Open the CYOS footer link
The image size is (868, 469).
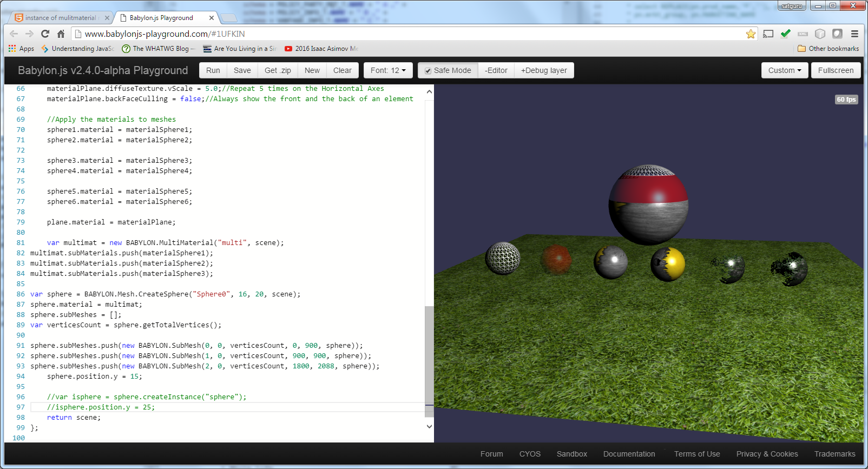tap(530, 454)
